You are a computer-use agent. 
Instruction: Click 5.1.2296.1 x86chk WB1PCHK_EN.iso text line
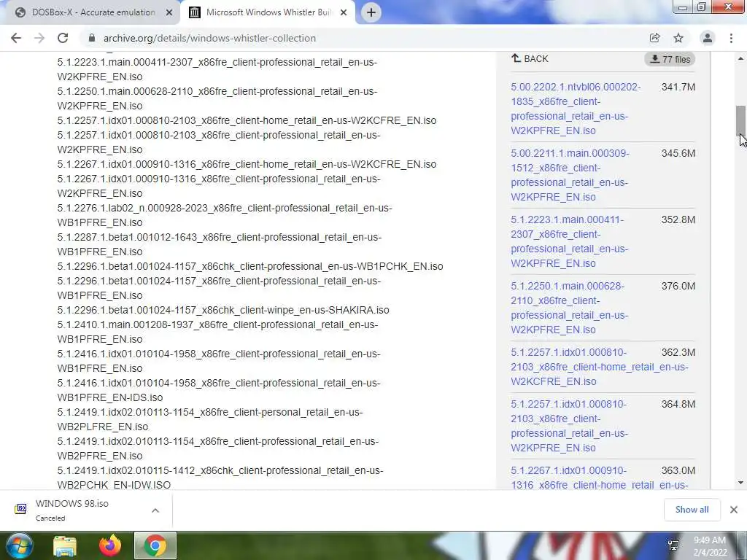250,266
